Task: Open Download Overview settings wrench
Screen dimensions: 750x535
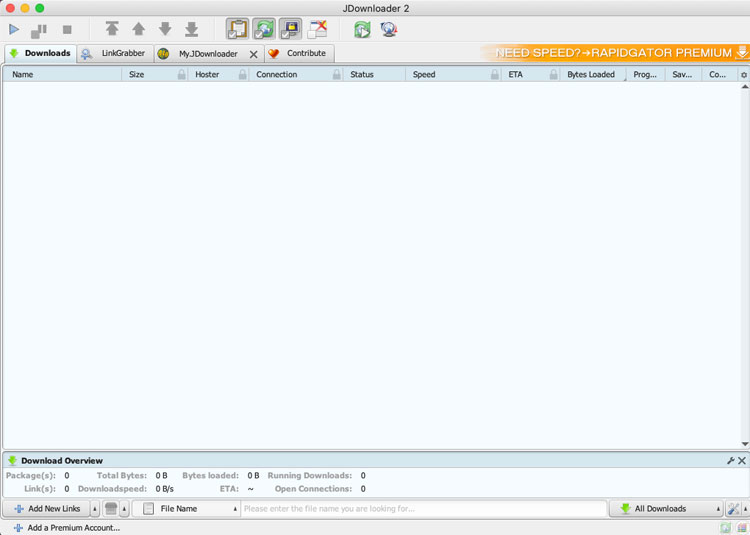Action: pos(730,461)
